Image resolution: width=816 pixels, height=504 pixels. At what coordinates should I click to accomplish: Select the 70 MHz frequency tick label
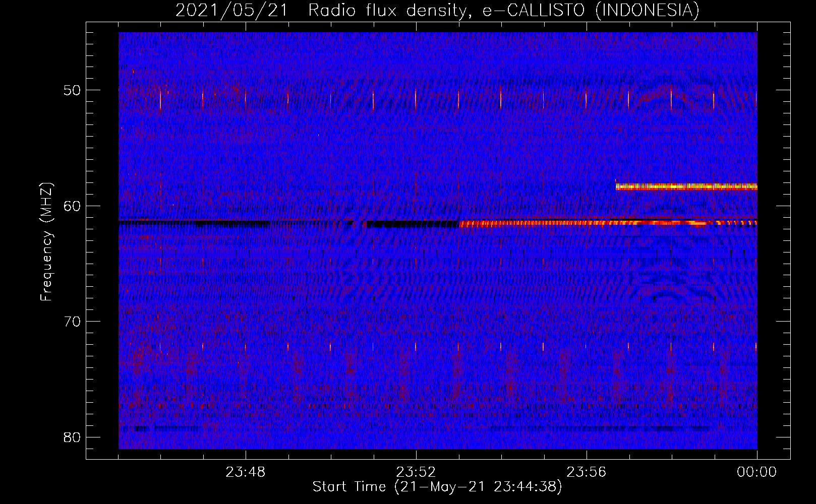tap(72, 322)
